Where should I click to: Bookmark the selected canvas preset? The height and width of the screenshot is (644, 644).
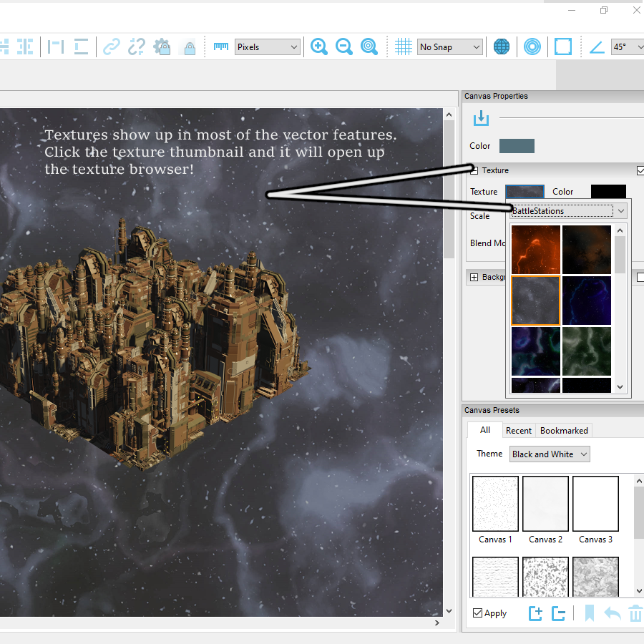[590, 614]
